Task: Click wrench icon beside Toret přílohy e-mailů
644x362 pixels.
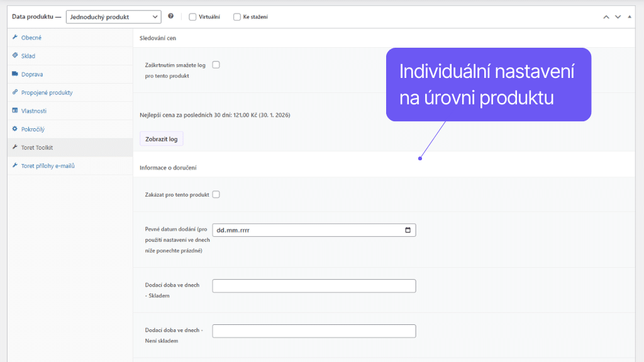Action: [x=15, y=165]
